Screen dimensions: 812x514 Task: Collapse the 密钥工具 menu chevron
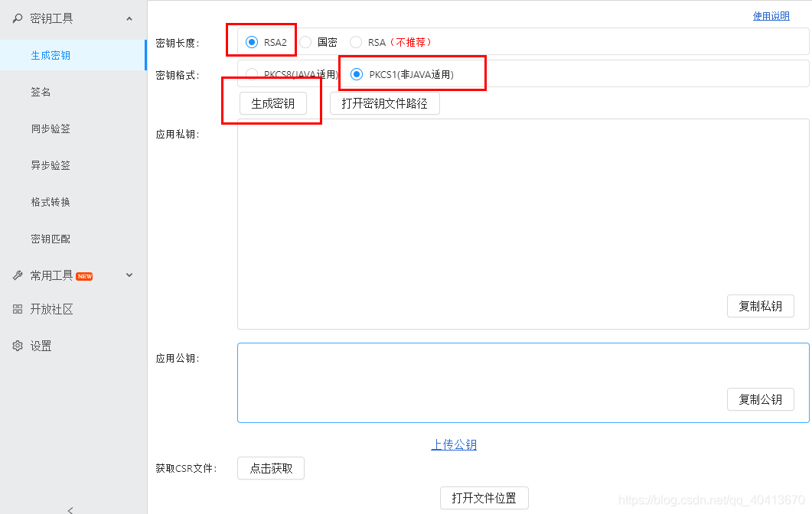(x=129, y=18)
